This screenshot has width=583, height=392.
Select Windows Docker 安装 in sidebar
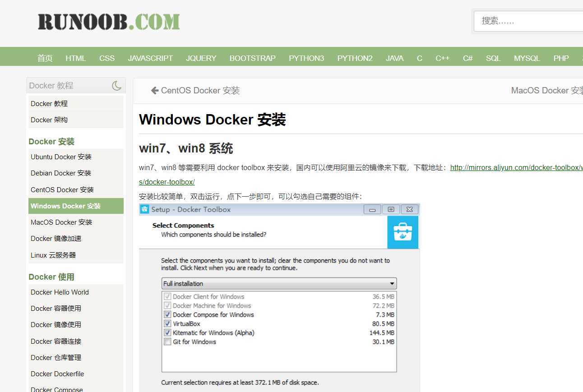pos(76,206)
